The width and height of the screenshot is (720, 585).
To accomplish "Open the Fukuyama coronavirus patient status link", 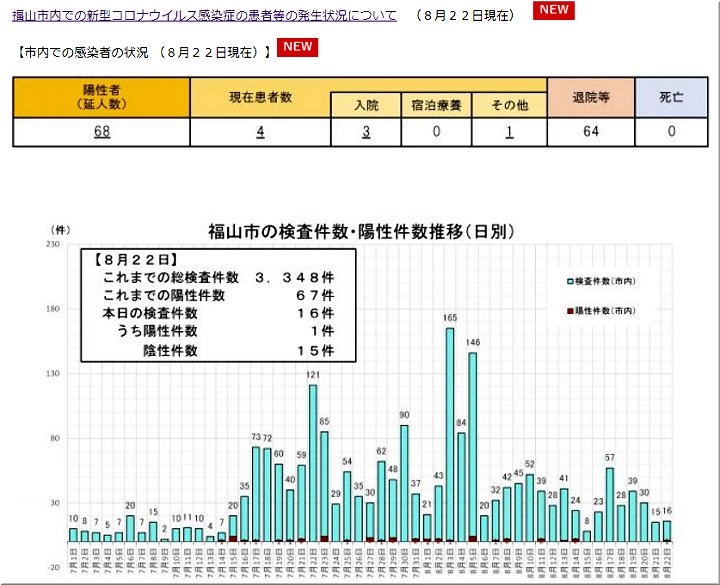I will (x=204, y=16).
